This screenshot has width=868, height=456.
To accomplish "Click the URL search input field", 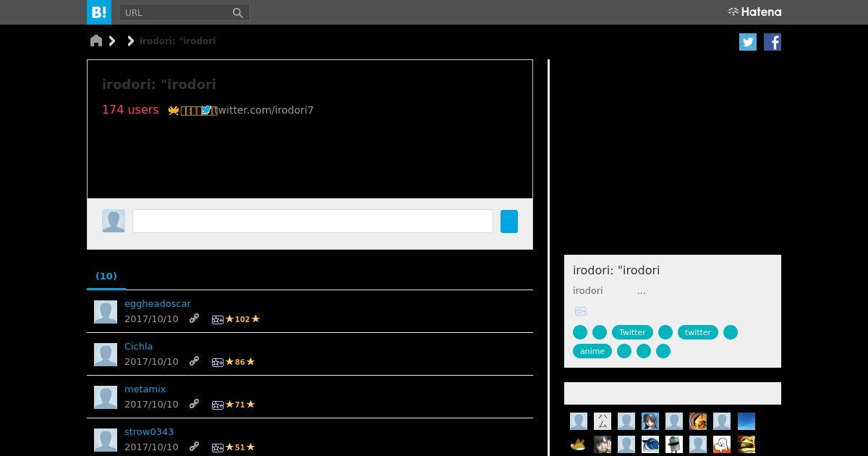I will click(174, 12).
